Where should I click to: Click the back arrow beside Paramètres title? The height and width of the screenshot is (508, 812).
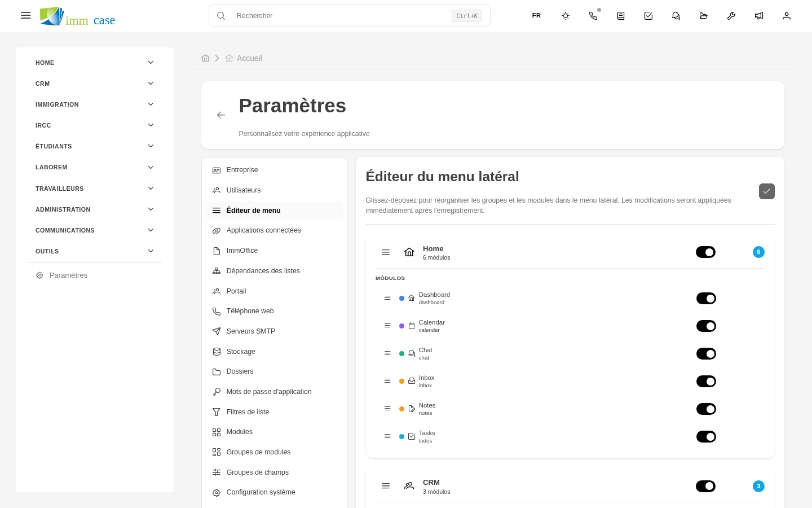coord(221,115)
